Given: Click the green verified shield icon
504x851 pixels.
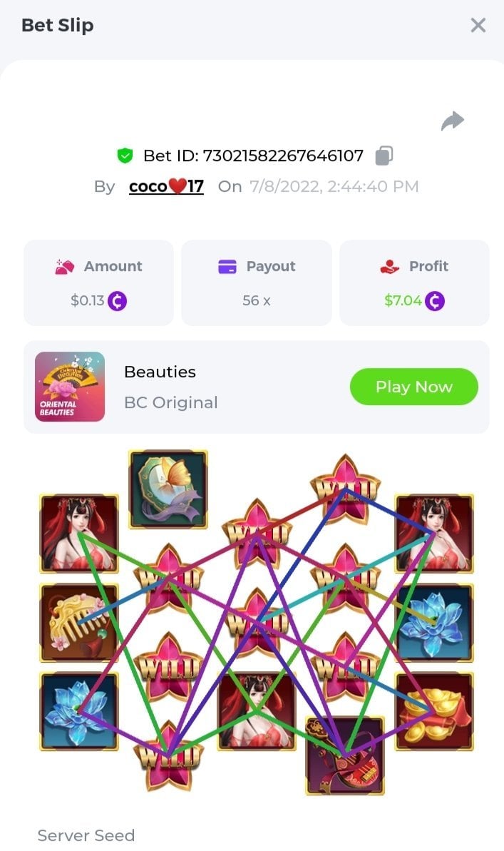Looking at the screenshot, I should [125, 156].
